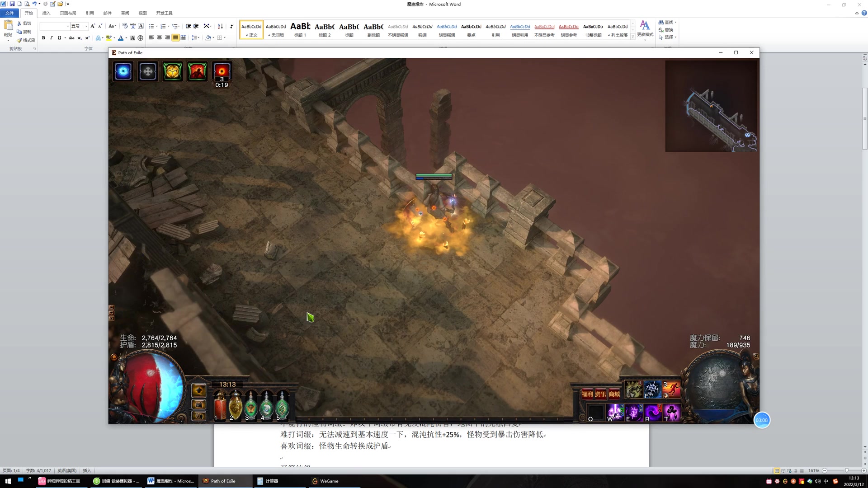Click the 福利 button in game
868x488 pixels.
pyautogui.click(x=587, y=394)
